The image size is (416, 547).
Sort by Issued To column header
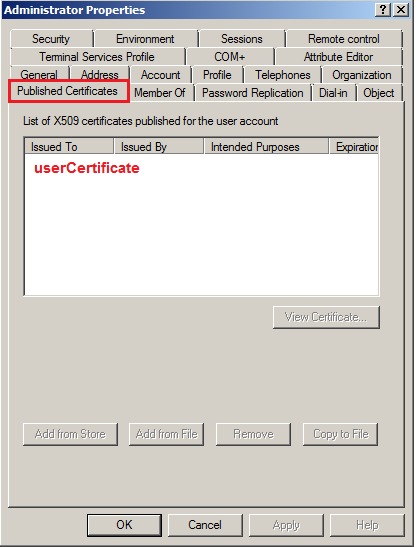click(x=69, y=147)
